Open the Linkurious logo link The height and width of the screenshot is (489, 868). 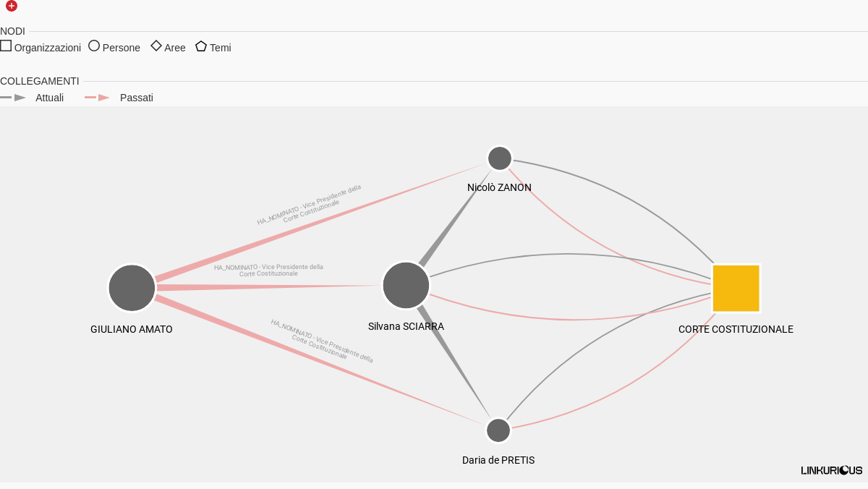pyautogui.click(x=832, y=470)
